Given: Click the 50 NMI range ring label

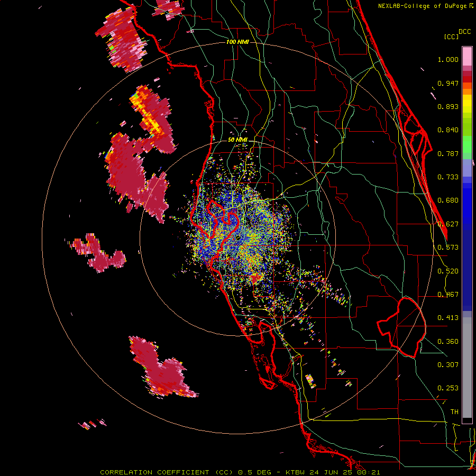Looking at the screenshot, I should 237,140.
